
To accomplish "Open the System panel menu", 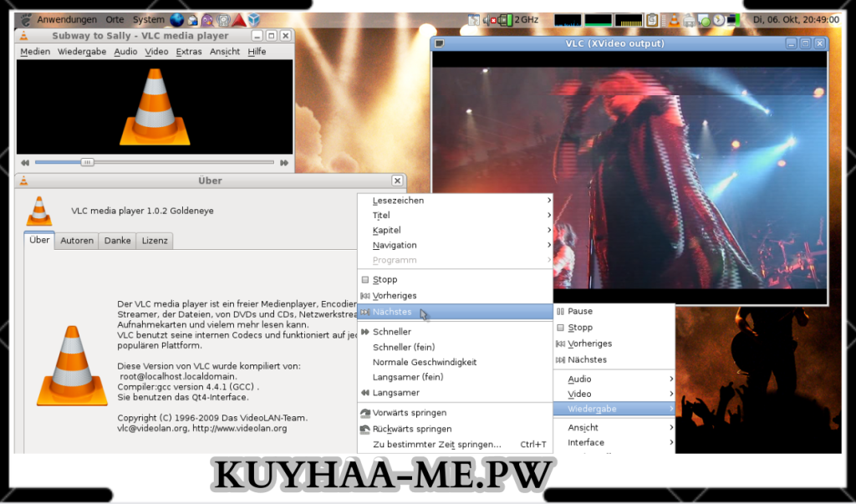I will pyautogui.click(x=148, y=20).
